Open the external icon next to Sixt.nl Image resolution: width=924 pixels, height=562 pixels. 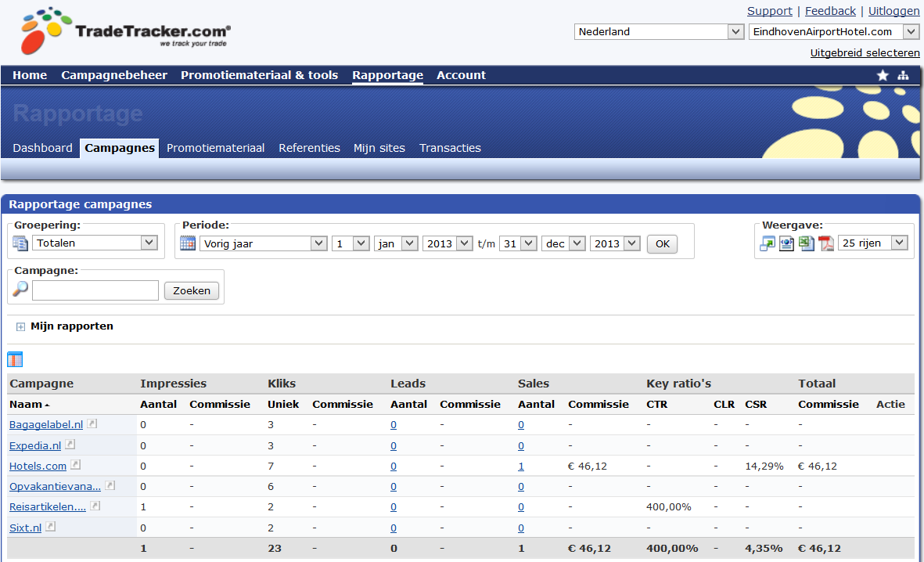coord(51,527)
